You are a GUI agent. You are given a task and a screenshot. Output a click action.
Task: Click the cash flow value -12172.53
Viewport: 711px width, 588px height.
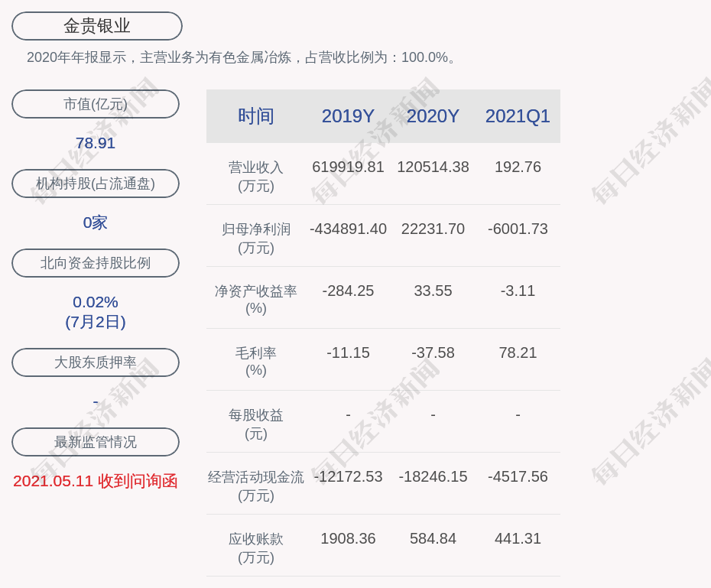(349, 476)
